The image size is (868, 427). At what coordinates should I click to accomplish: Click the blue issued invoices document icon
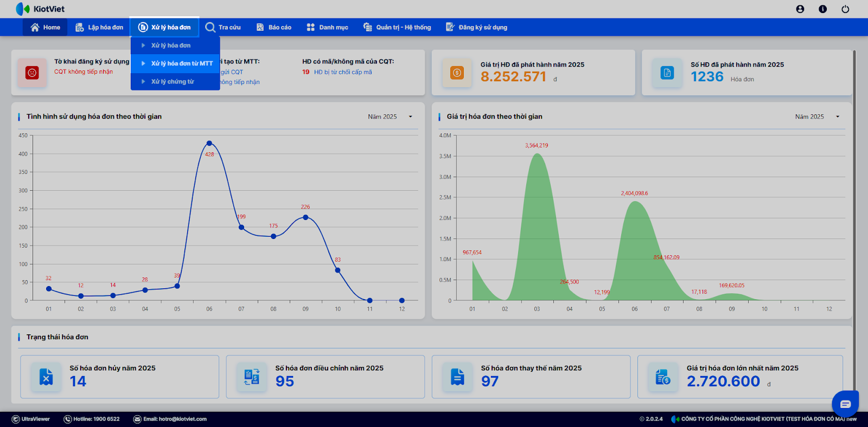667,73
